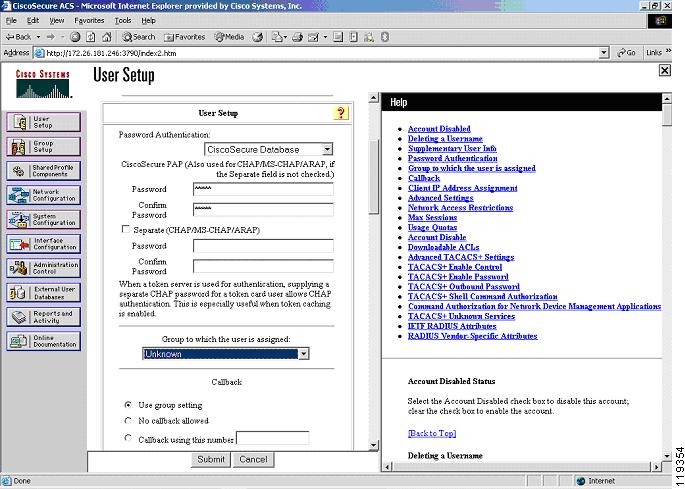The image size is (685, 489).
Task: Open Shared Profile Components
Action: click(44, 171)
